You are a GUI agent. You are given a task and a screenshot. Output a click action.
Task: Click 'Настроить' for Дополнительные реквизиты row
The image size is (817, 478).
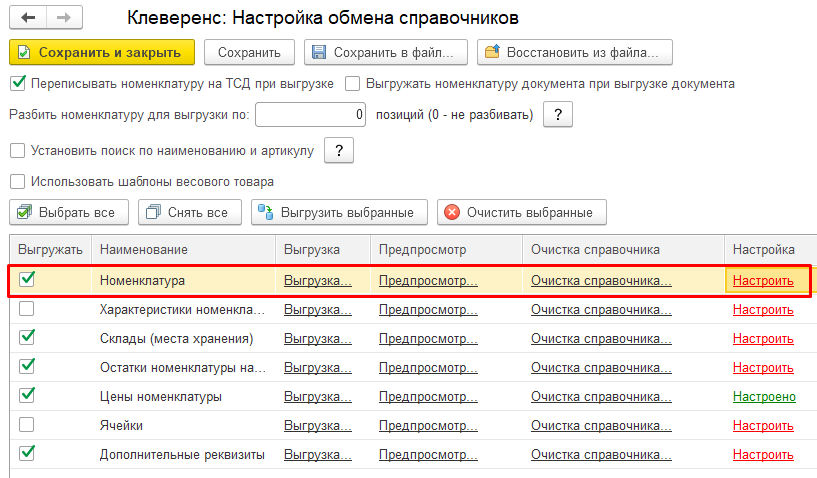763,455
